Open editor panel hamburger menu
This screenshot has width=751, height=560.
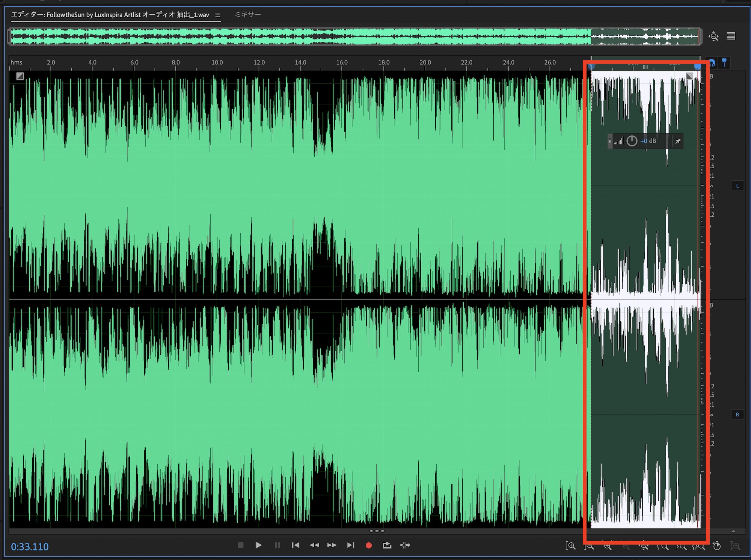[x=218, y=15]
